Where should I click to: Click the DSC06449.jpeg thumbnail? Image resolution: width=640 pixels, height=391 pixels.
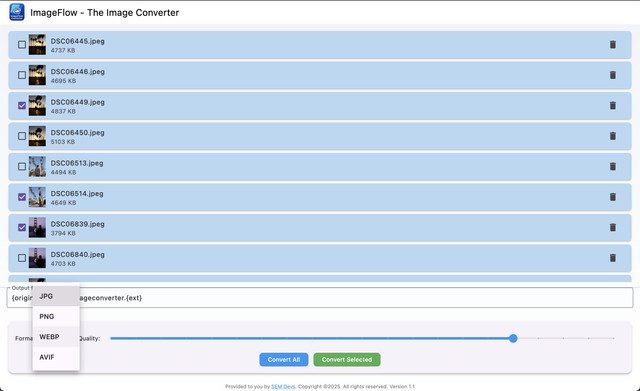37,105
